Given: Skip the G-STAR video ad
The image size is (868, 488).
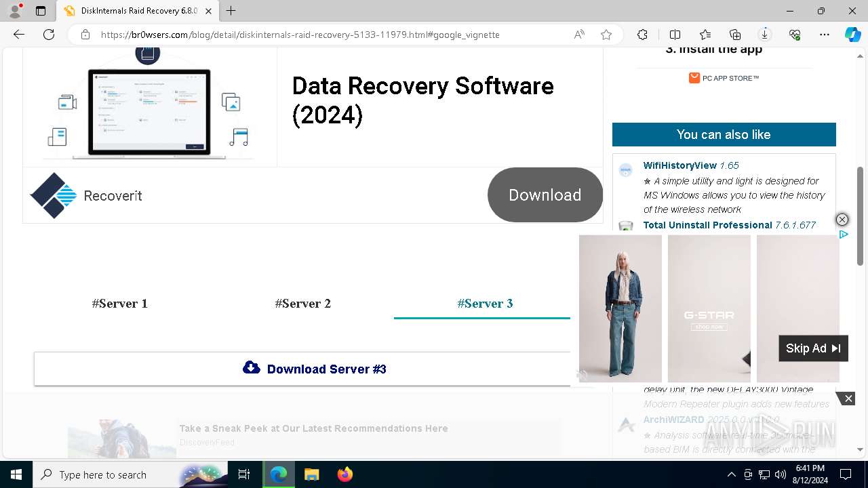Looking at the screenshot, I should (x=813, y=348).
